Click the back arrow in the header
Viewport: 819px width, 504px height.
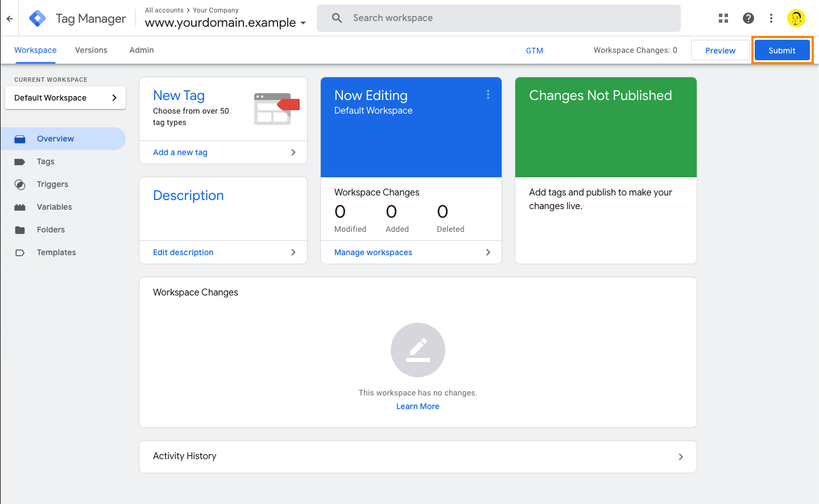tap(10, 18)
